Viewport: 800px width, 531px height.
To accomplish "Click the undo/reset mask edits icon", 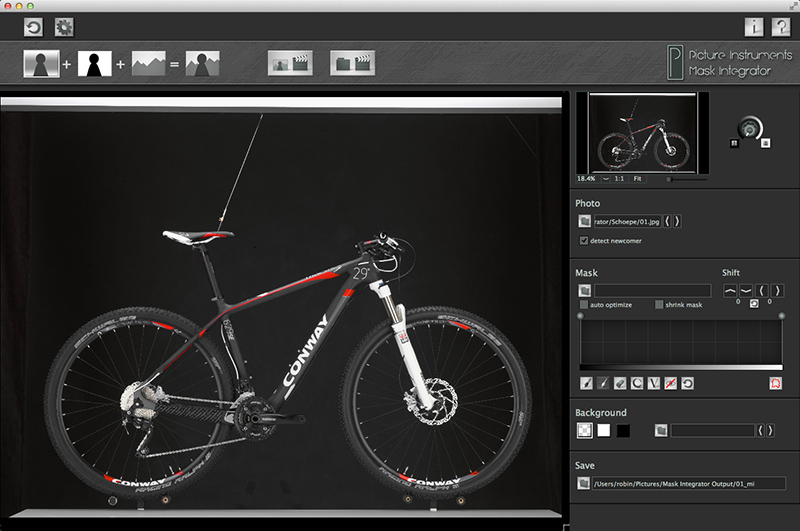I will click(x=687, y=383).
